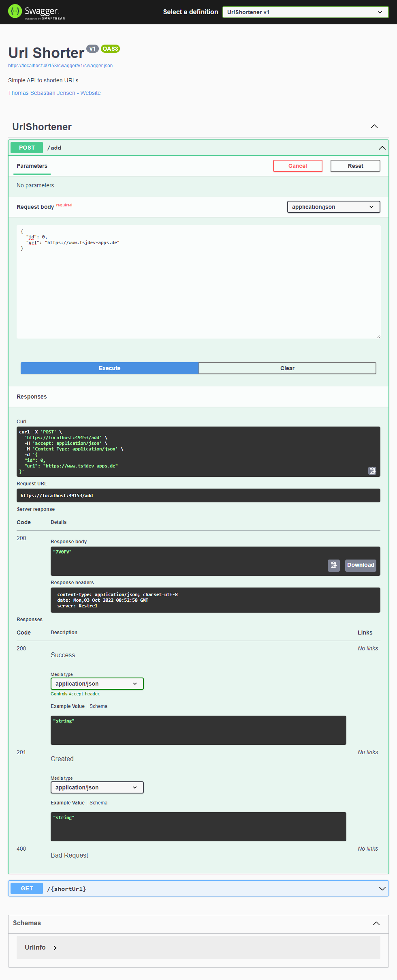Download the response body

click(x=360, y=565)
